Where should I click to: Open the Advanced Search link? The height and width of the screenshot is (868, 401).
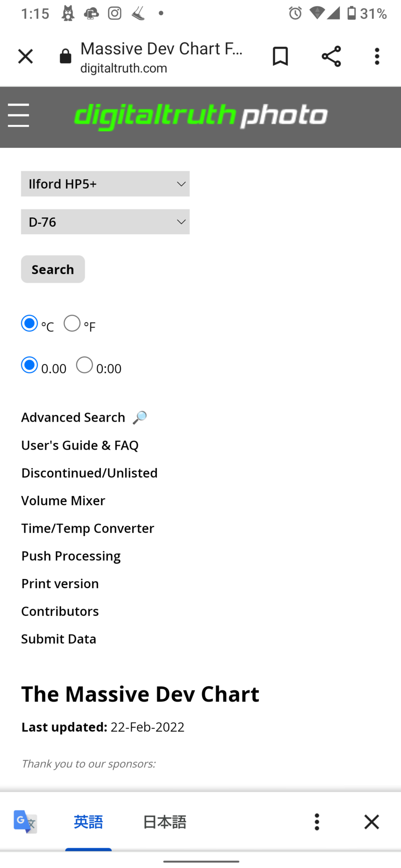click(73, 417)
